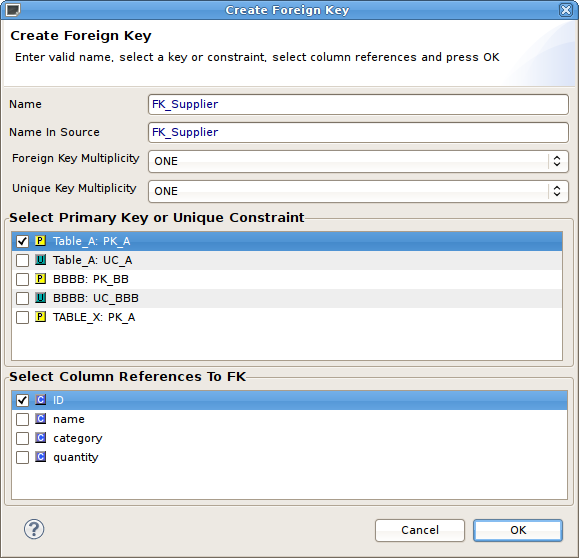Click the column icon next to category

pyautogui.click(x=40, y=438)
